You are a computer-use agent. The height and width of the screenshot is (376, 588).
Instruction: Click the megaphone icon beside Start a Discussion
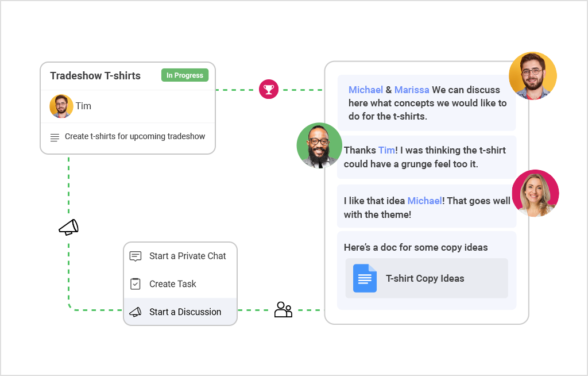pyautogui.click(x=136, y=312)
